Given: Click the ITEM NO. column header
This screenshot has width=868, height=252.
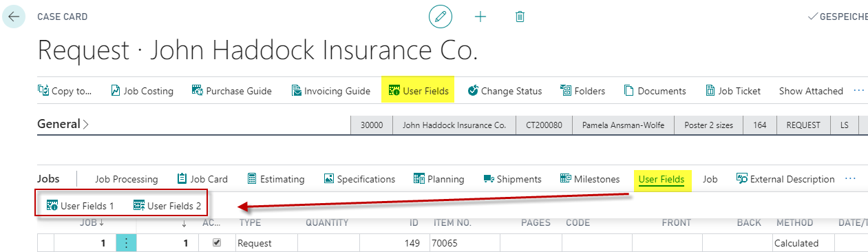Looking at the screenshot, I should point(452,222).
